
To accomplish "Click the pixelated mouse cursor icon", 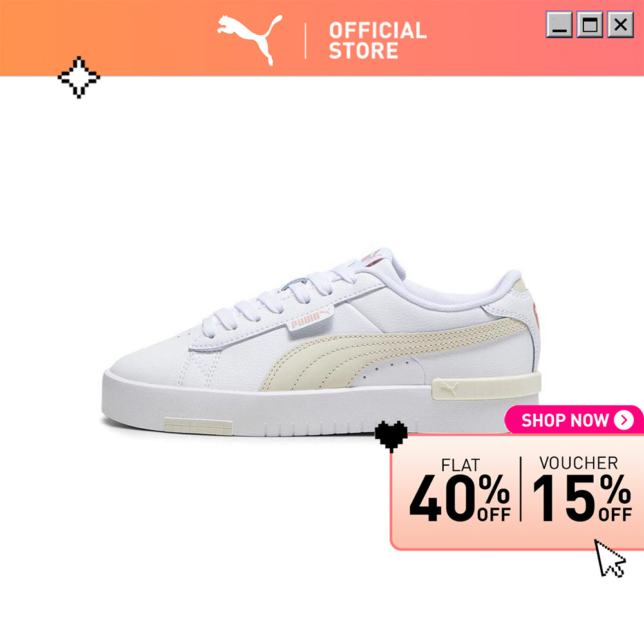I will (609, 558).
